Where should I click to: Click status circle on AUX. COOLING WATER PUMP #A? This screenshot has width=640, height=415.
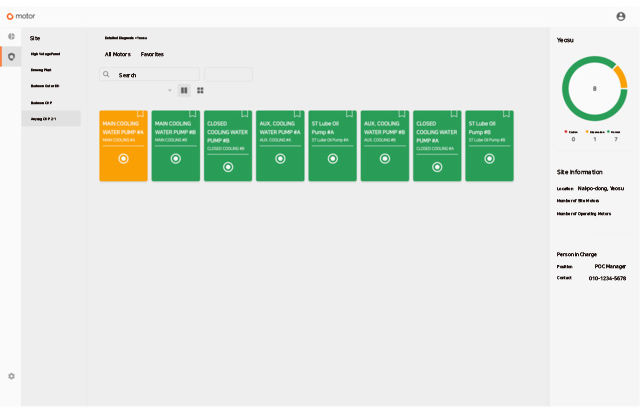pyautogui.click(x=280, y=158)
